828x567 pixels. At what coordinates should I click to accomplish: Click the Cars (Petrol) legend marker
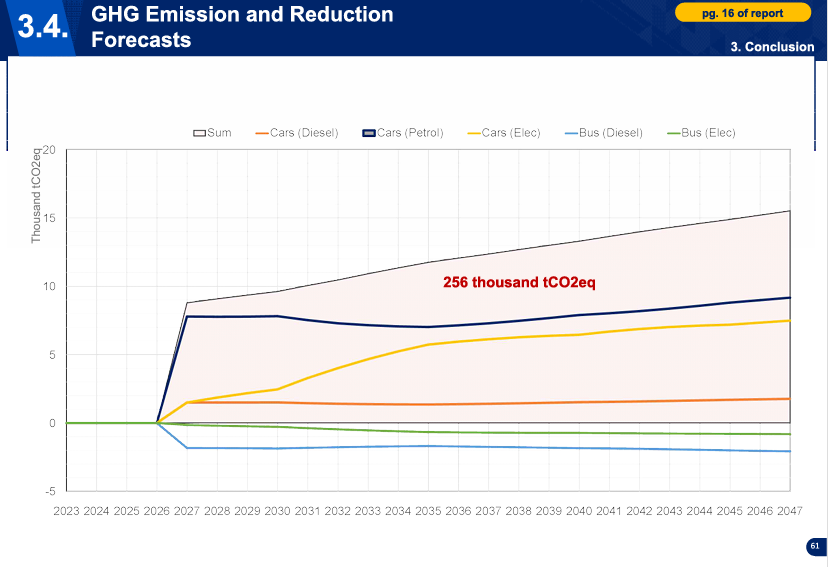368,133
